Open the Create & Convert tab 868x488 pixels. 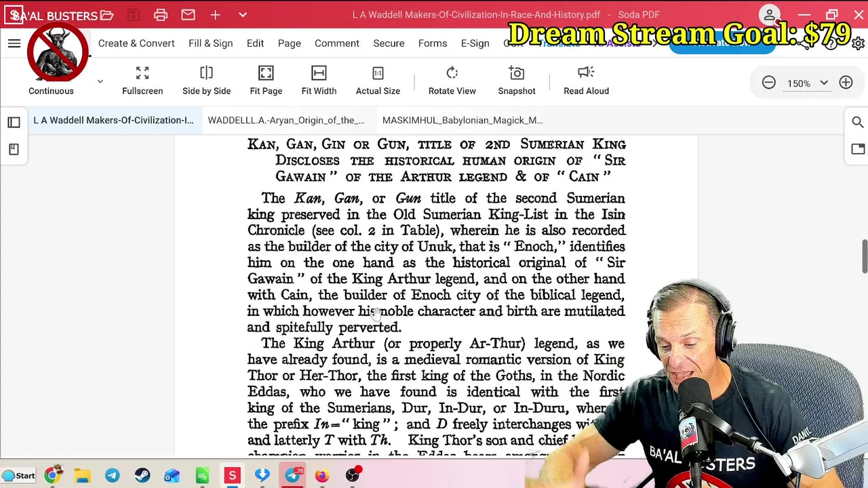tap(136, 43)
